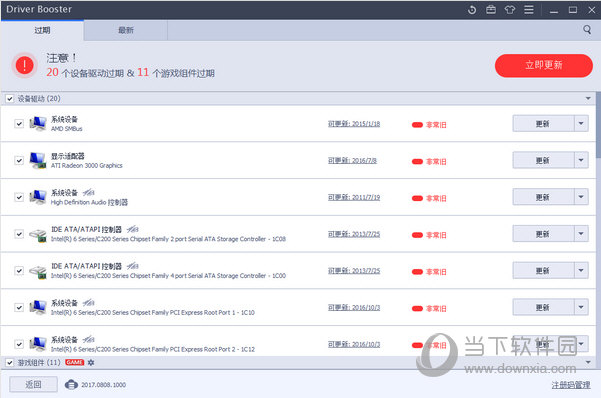Open the 2015/1/18 available update link

[x=354, y=123]
